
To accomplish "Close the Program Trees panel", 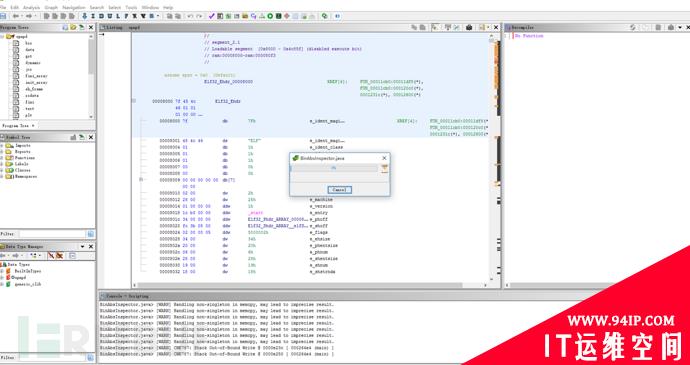I will [91, 27].
